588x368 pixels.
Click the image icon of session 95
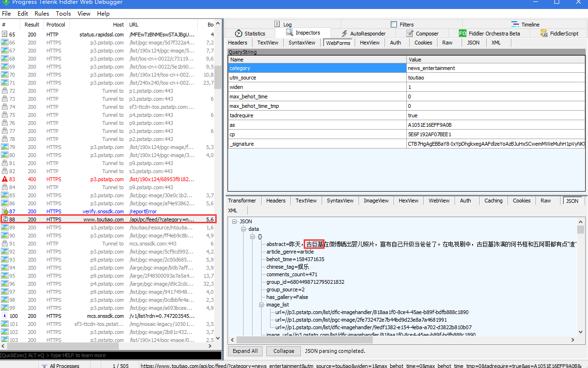[x=5, y=276]
